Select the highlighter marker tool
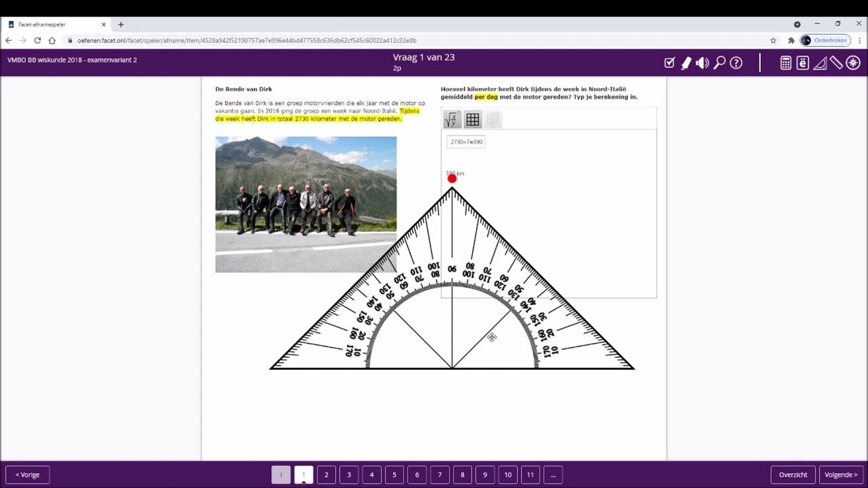Image resolution: width=868 pixels, height=488 pixels. pos(686,63)
